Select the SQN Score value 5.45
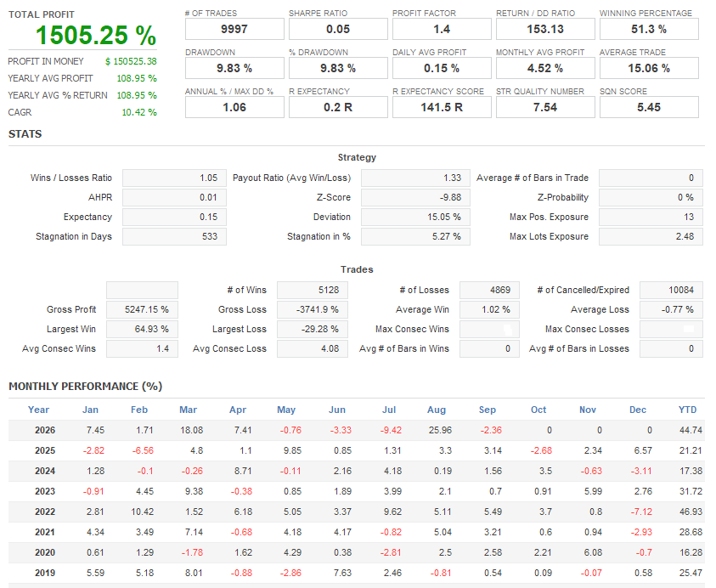Viewport: 716px width, 588px height. coord(649,107)
